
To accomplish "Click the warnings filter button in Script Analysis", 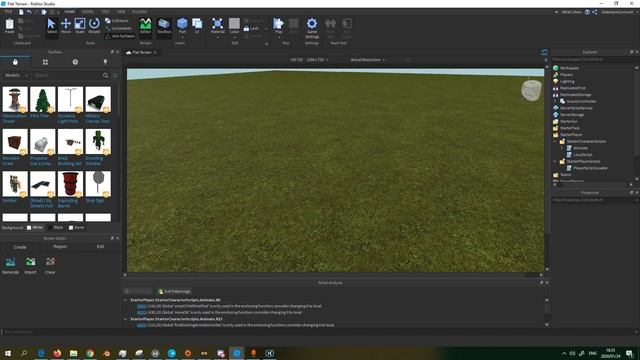I will click(174, 291).
